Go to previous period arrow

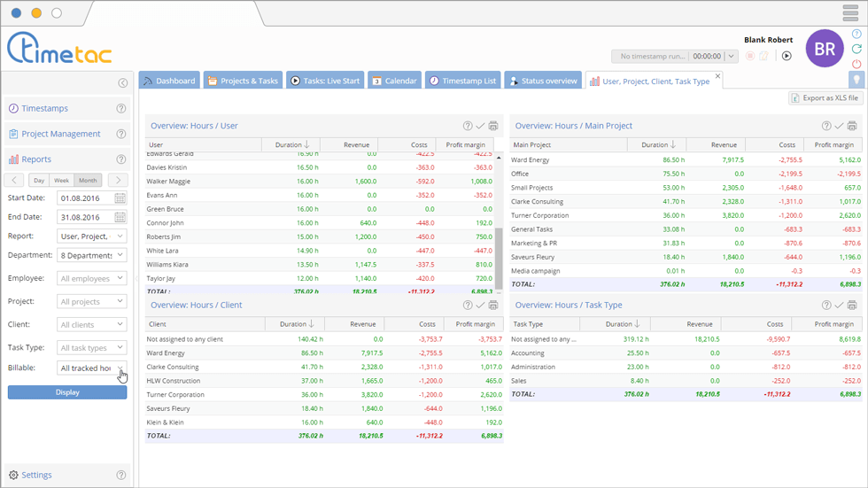(14, 180)
